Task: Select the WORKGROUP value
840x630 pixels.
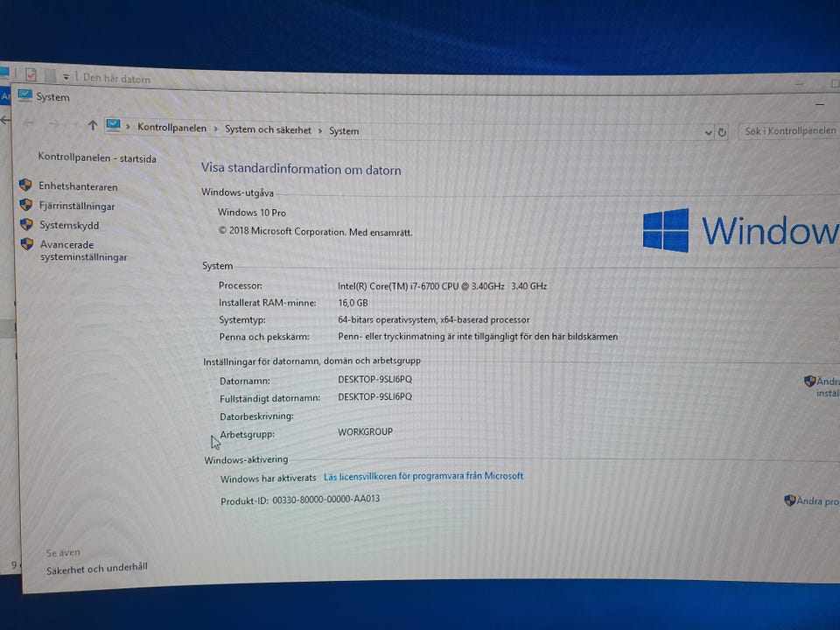Action: click(365, 431)
